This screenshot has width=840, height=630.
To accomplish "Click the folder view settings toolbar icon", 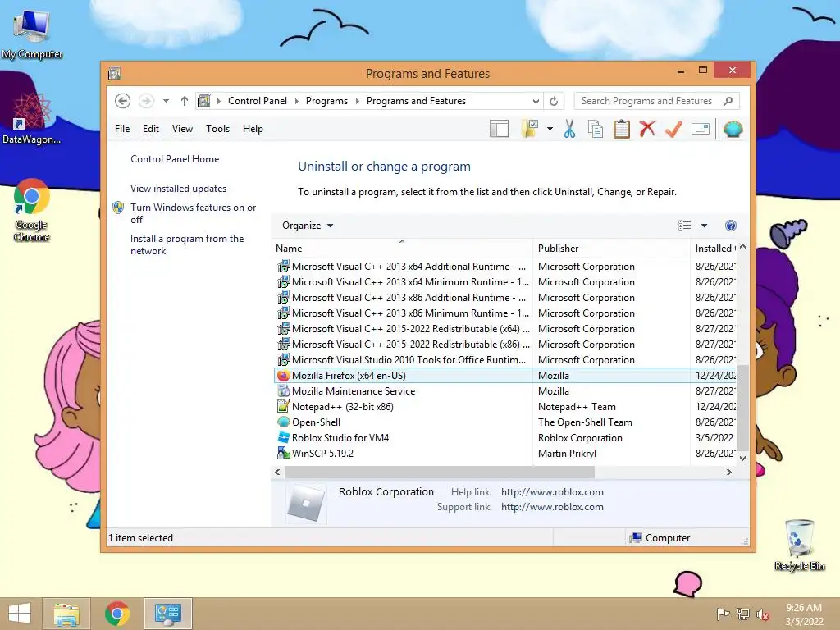I will 530,129.
